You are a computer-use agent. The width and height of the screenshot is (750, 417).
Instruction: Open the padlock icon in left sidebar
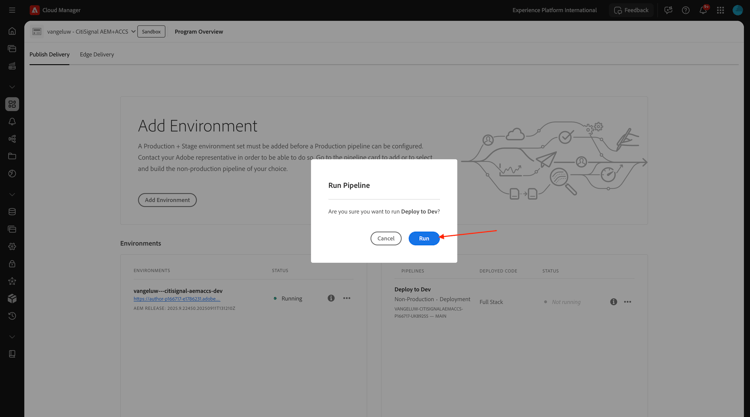(x=12, y=264)
